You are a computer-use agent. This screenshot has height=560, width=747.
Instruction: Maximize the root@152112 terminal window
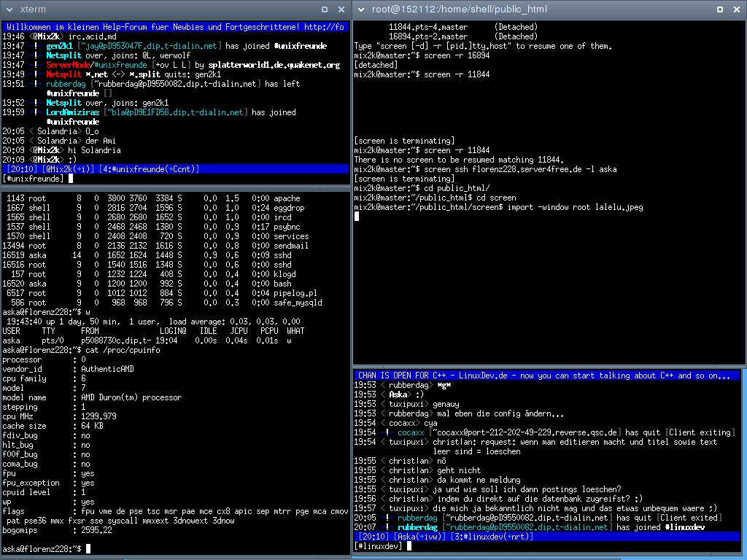point(719,9)
